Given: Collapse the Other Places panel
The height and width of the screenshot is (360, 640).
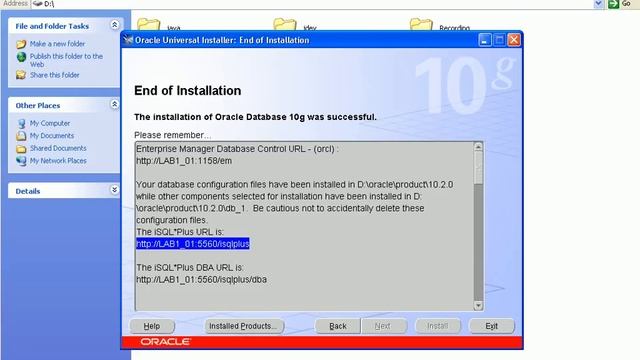Looking at the screenshot, I should (115, 104).
